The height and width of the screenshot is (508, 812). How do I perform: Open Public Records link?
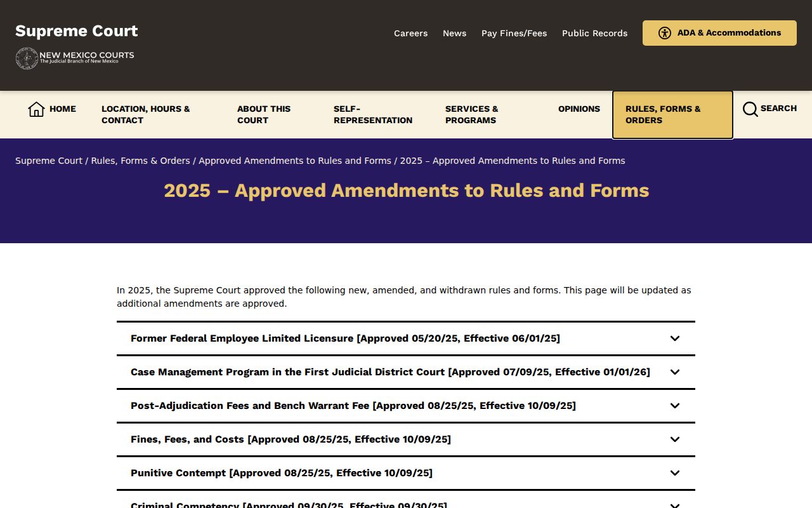point(594,33)
